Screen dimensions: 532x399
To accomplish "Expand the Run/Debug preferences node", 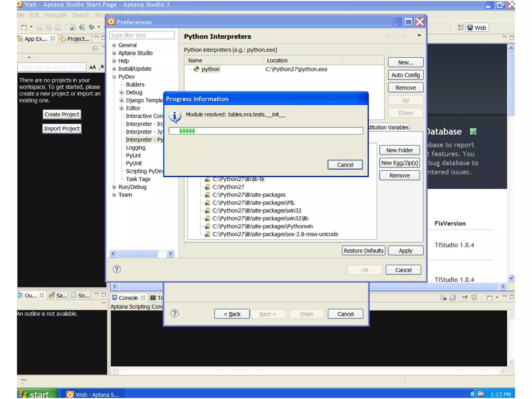I will point(114,187).
